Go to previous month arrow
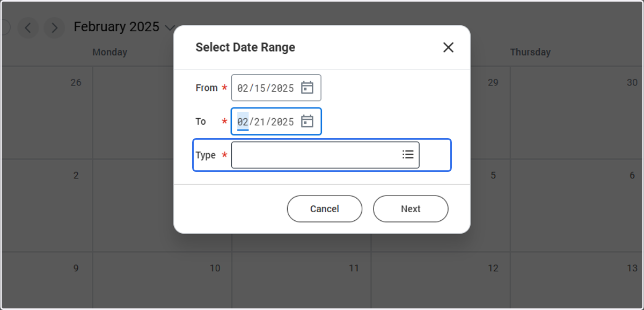This screenshot has width=644, height=310. pos(28,27)
